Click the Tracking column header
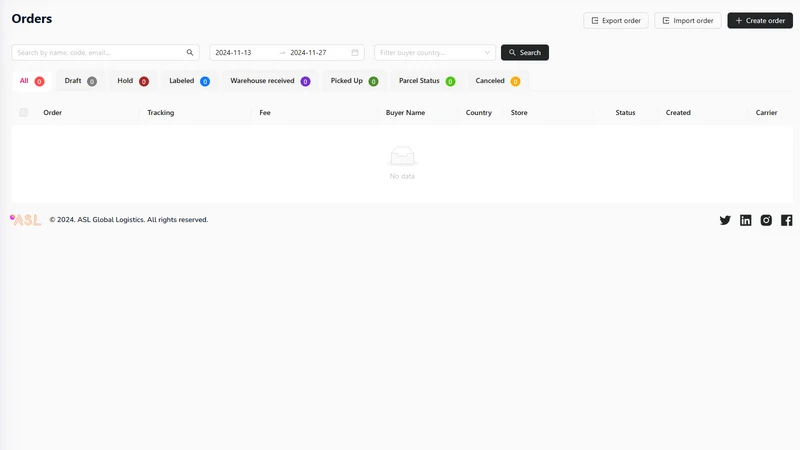 [161, 113]
